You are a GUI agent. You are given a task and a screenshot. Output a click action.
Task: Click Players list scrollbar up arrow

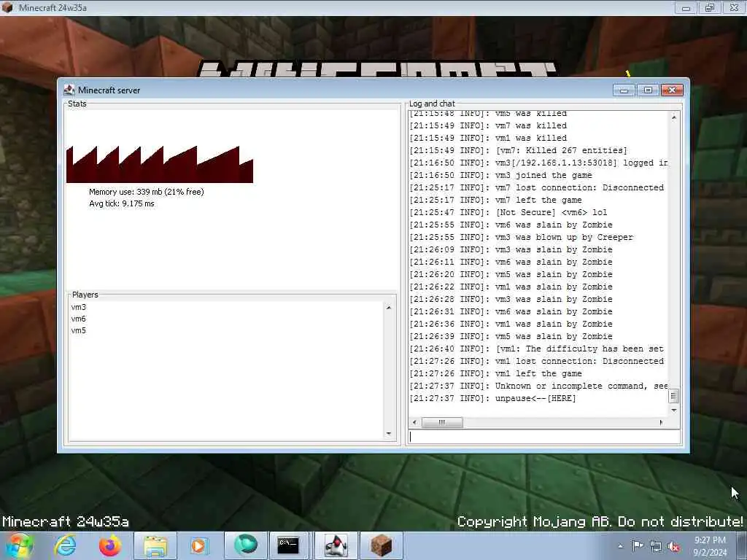click(x=389, y=308)
